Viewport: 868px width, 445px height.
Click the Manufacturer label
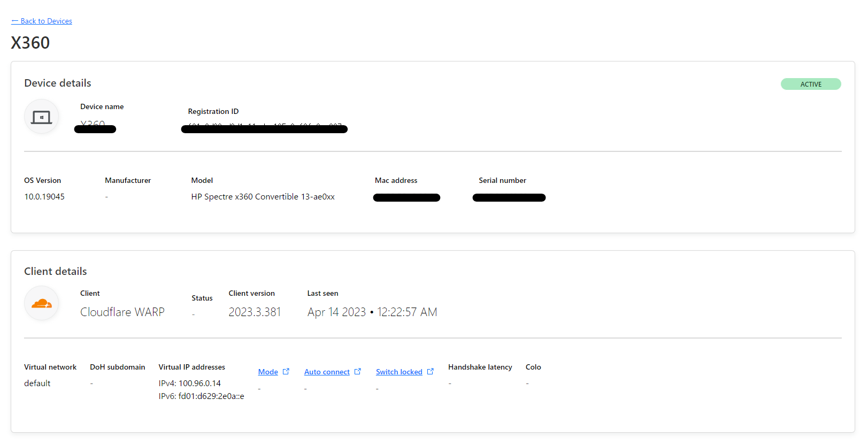point(128,180)
